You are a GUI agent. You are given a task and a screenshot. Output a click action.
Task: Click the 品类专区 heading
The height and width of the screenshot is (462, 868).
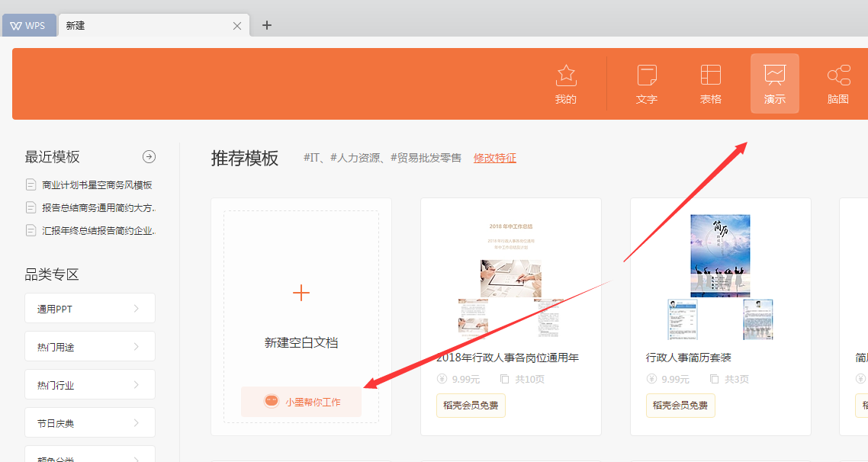(52, 274)
